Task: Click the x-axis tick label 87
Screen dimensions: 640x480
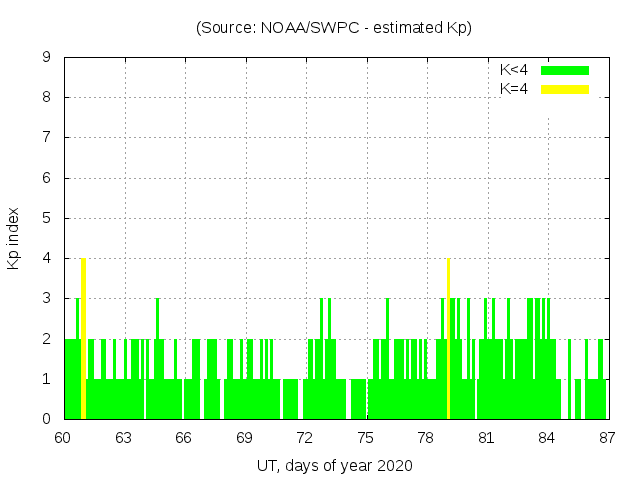Action: [607, 437]
